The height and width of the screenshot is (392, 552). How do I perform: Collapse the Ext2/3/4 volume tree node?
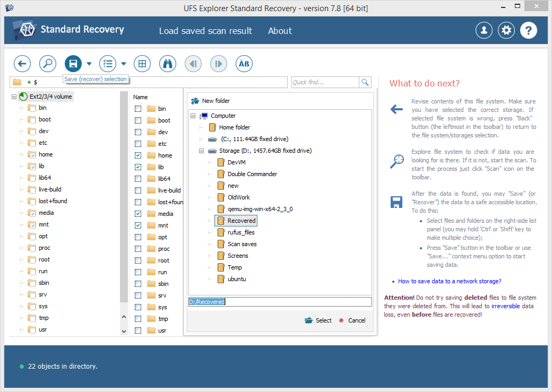pyautogui.click(x=14, y=97)
